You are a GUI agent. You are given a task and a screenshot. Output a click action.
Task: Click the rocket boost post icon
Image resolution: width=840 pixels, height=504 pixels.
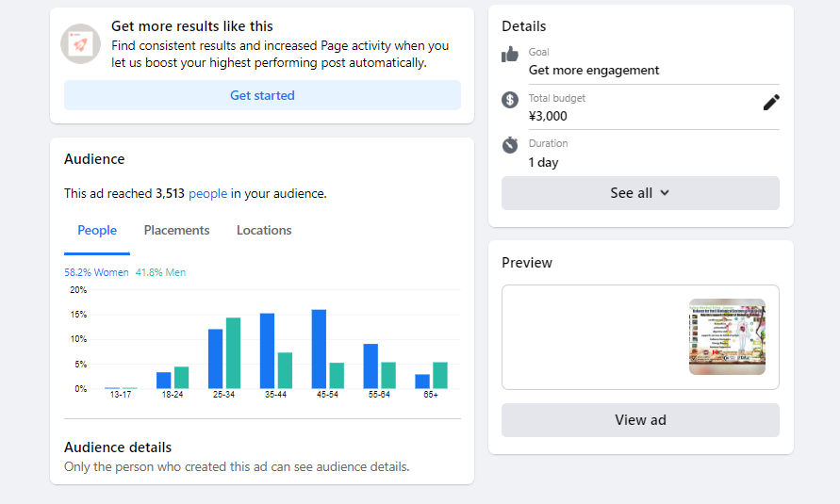[x=81, y=44]
